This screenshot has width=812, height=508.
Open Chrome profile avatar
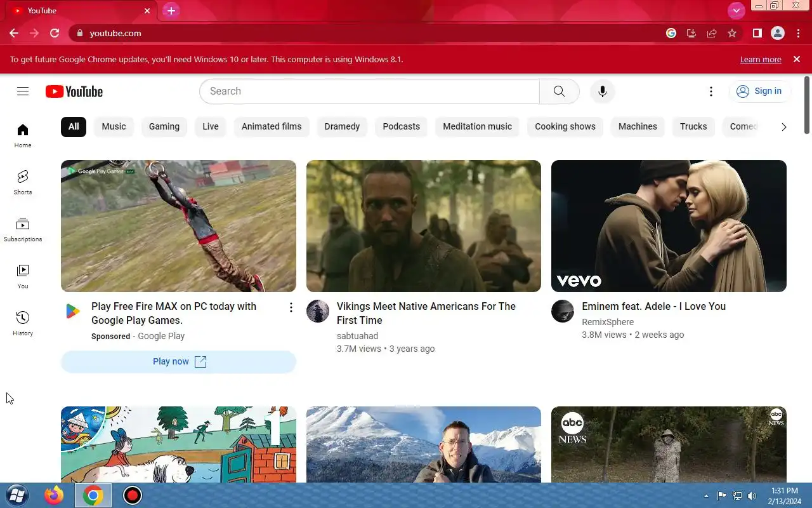point(778,33)
